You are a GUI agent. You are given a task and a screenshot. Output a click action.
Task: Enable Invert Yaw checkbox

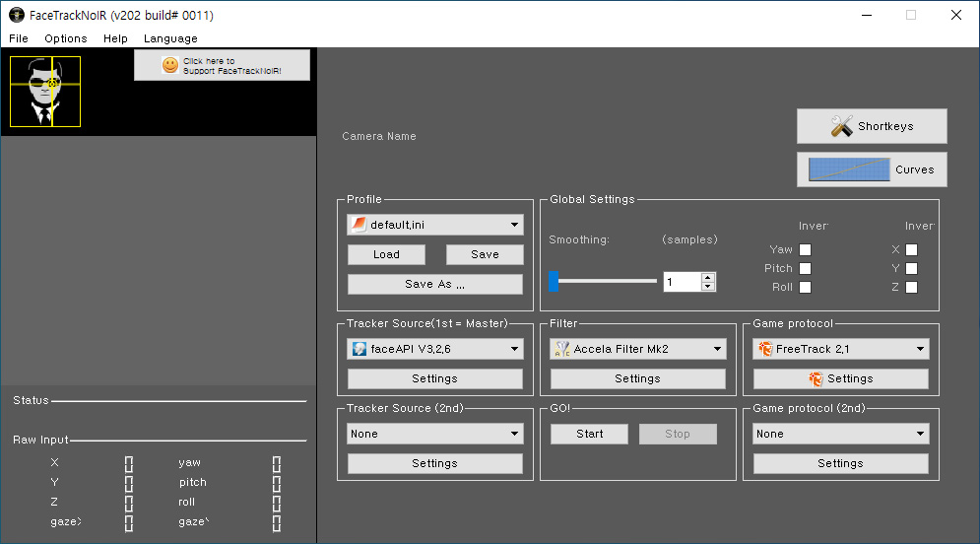[805, 249]
